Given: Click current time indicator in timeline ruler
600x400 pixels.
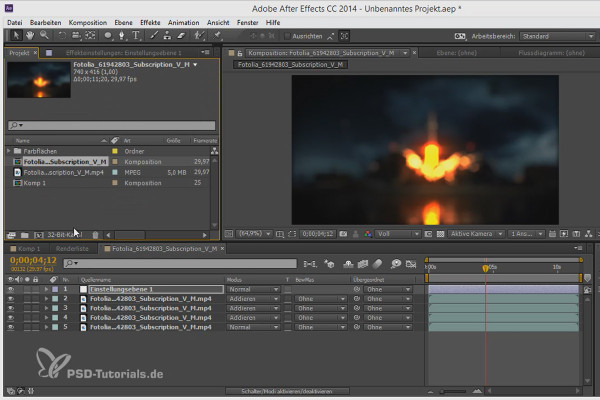Looking at the screenshot, I should pyautogui.click(x=485, y=268).
